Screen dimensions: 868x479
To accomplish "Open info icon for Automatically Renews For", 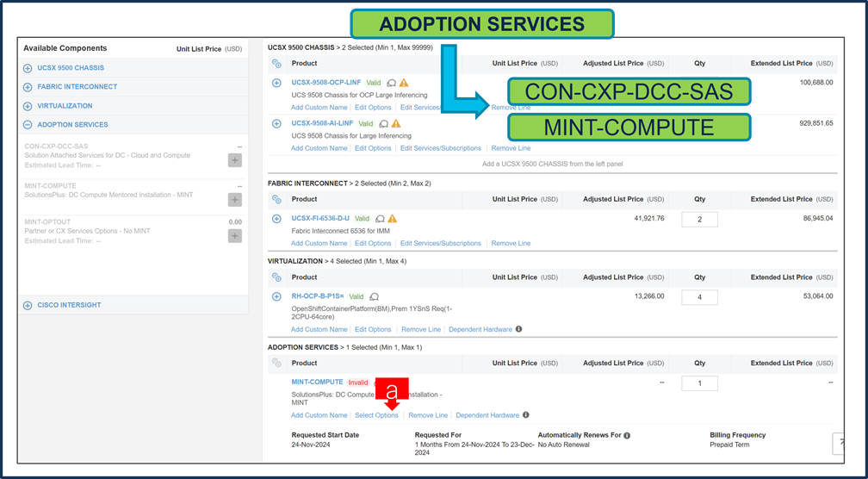I will pos(627,435).
